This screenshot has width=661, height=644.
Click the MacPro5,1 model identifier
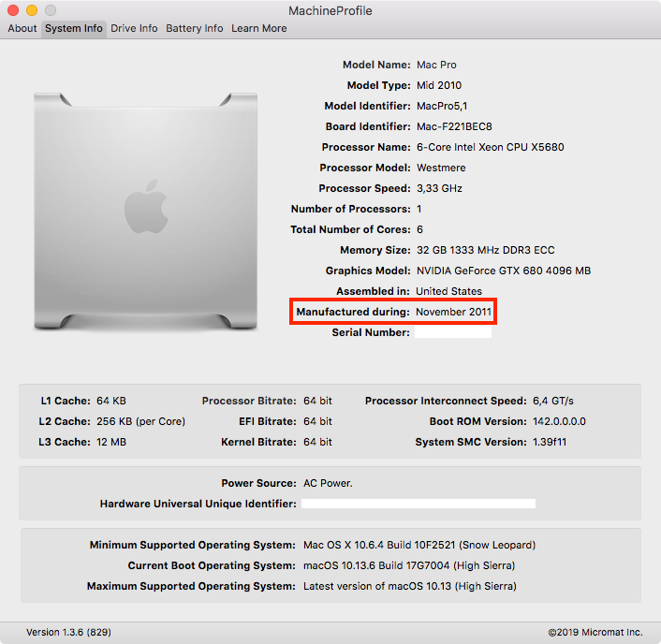click(442, 106)
